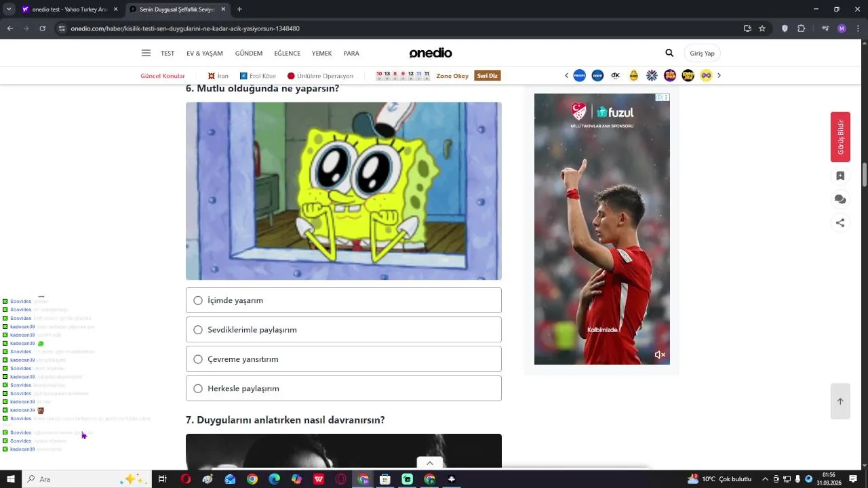Show previous sponsor icons arrow
The image size is (868, 488).
pos(566,75)
